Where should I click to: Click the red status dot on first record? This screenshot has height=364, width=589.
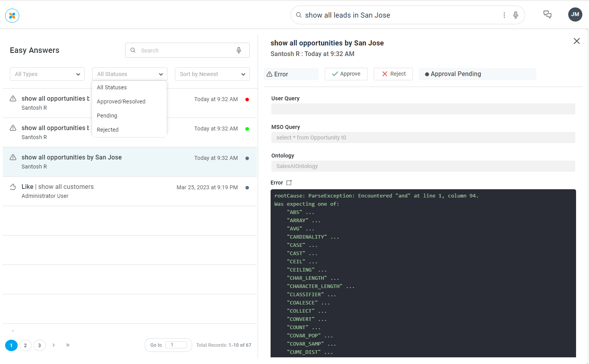(x=247, y=100)
